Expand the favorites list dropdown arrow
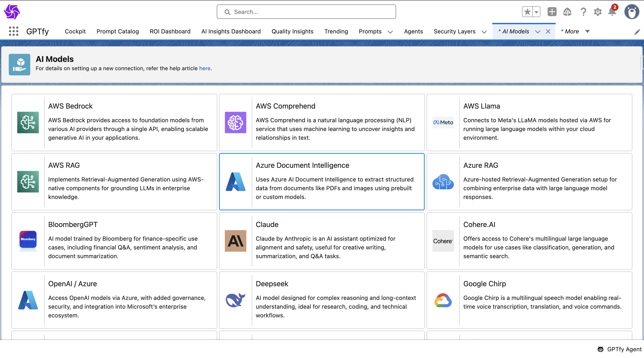The width and height of the screenshot is (644, 358). coord(536,12)
